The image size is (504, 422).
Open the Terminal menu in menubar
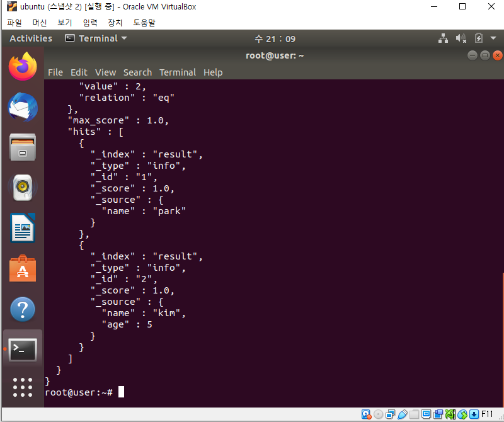[x=178, y=72]
